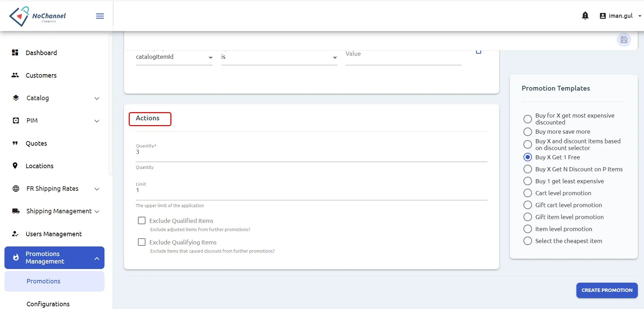The width and height of the screenshot is (644, 309).
Task: Toggle the hamburger sidebar menu
Action: (100, 16)
